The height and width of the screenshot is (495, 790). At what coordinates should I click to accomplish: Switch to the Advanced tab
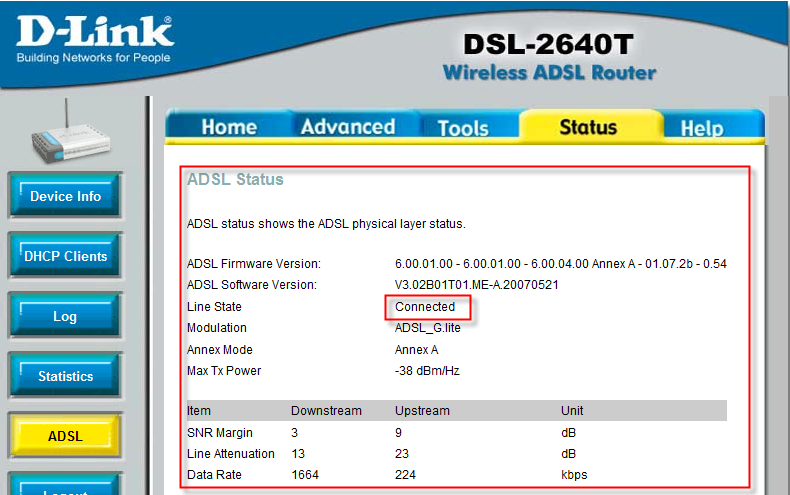pos(348,127)
